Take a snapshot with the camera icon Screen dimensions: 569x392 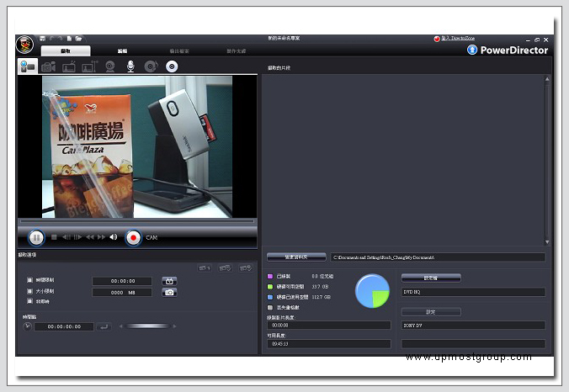(169, 292)
